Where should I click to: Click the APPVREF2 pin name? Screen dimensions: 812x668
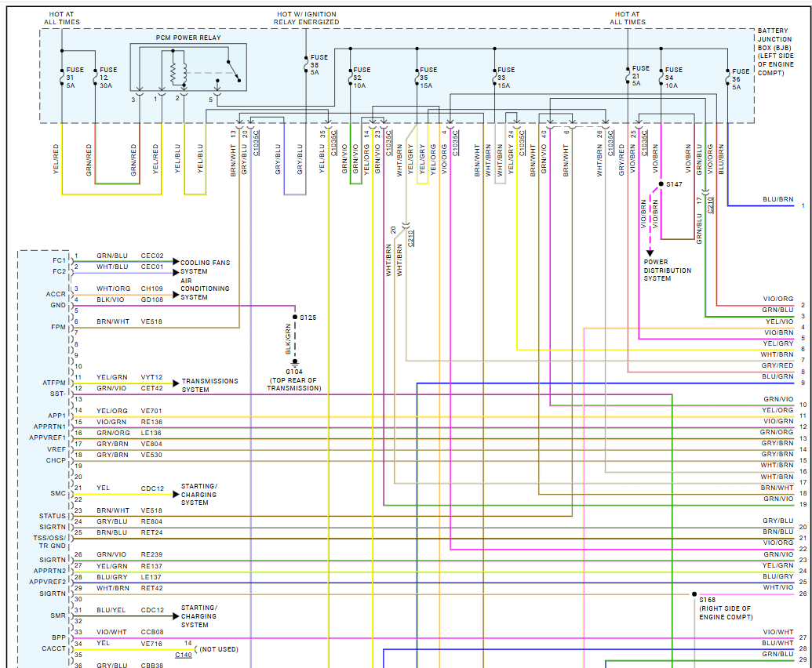coord(48,582)
